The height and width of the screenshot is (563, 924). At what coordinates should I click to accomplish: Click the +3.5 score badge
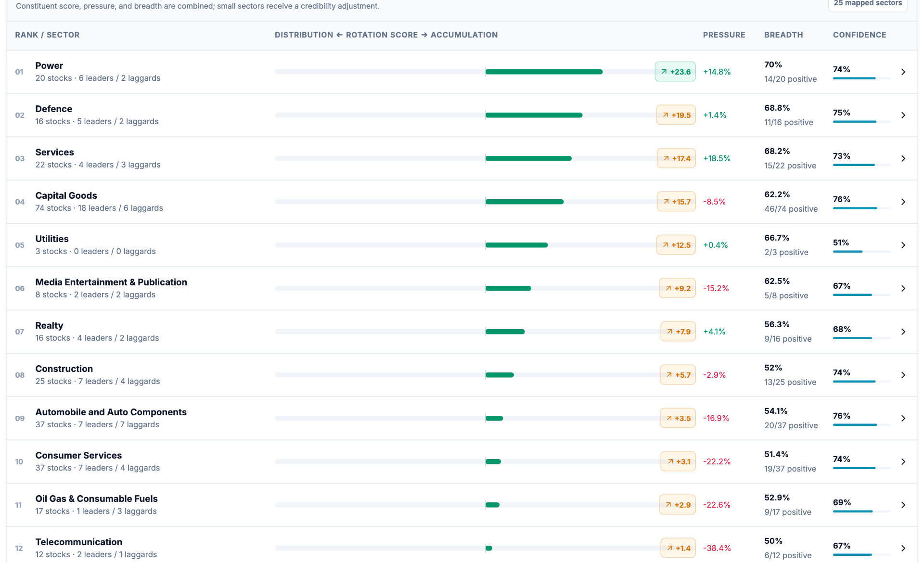click(x=678, y=418)
